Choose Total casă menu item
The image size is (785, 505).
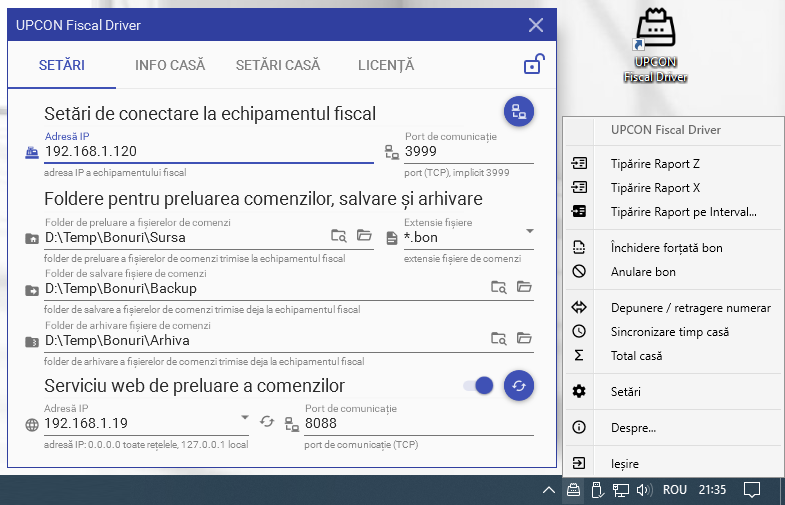click(x=674, y=356)
